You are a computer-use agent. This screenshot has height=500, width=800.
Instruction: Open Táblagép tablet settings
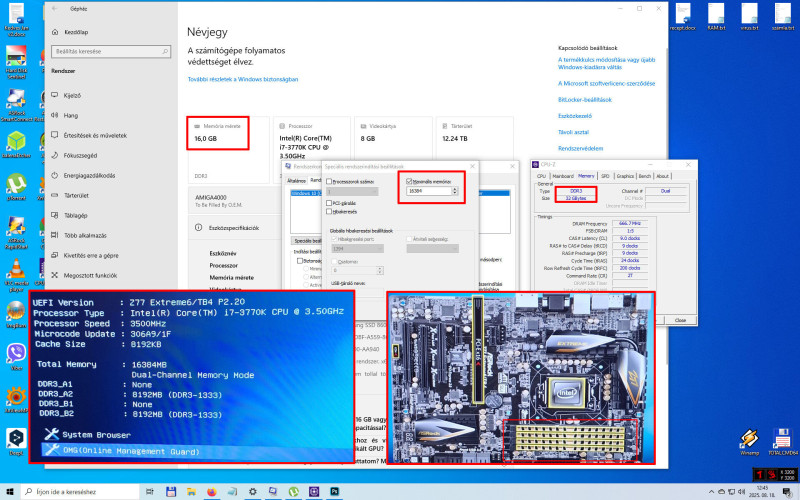pos(69,215)
